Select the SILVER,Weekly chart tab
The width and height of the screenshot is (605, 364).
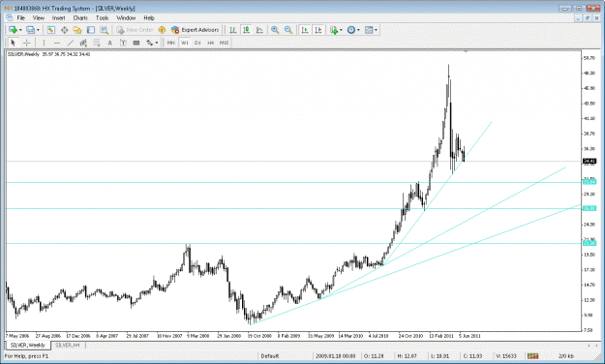pyautogui.click(x=28, y=345)
